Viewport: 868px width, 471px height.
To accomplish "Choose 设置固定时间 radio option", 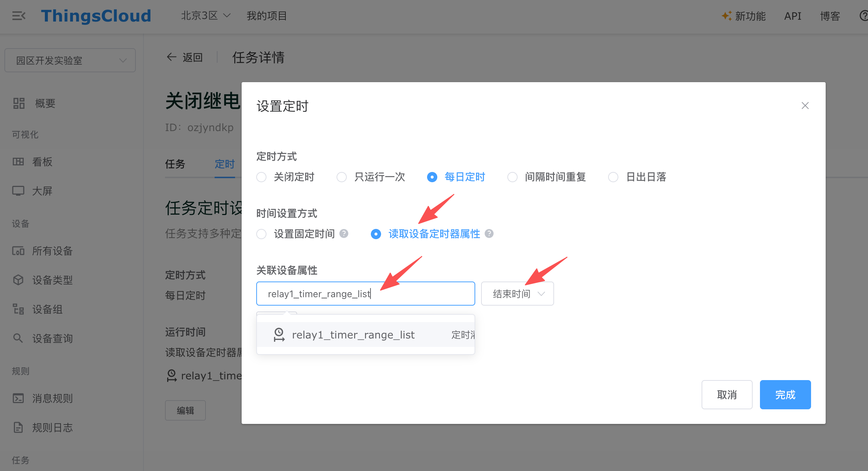I will coord(261,234).
